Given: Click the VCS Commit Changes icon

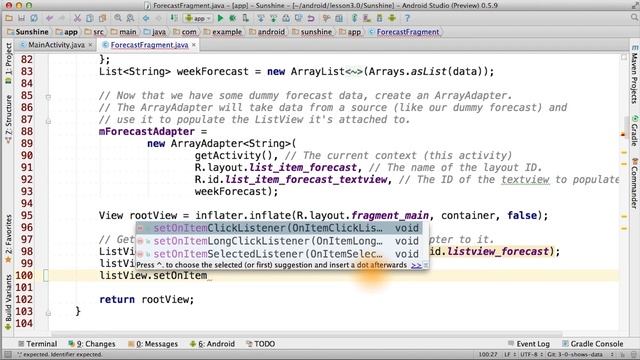Looking at the screenshot, I should coord(273,18).
